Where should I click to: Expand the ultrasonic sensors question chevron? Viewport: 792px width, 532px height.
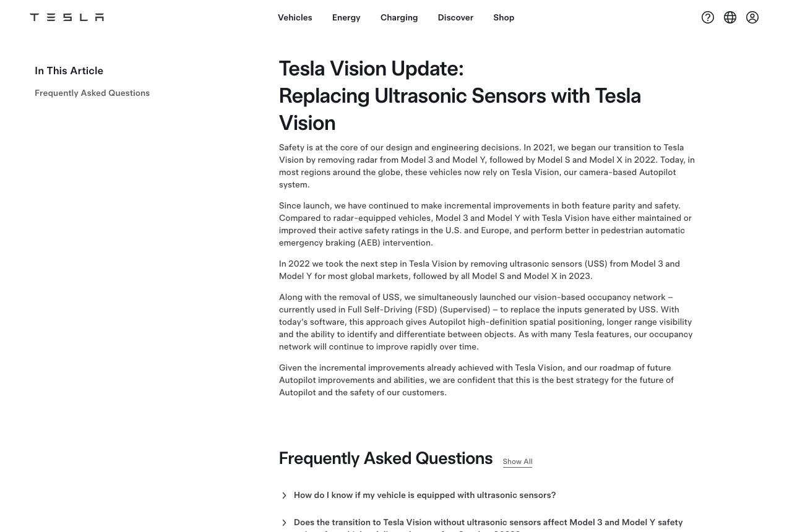click(284, 496)
